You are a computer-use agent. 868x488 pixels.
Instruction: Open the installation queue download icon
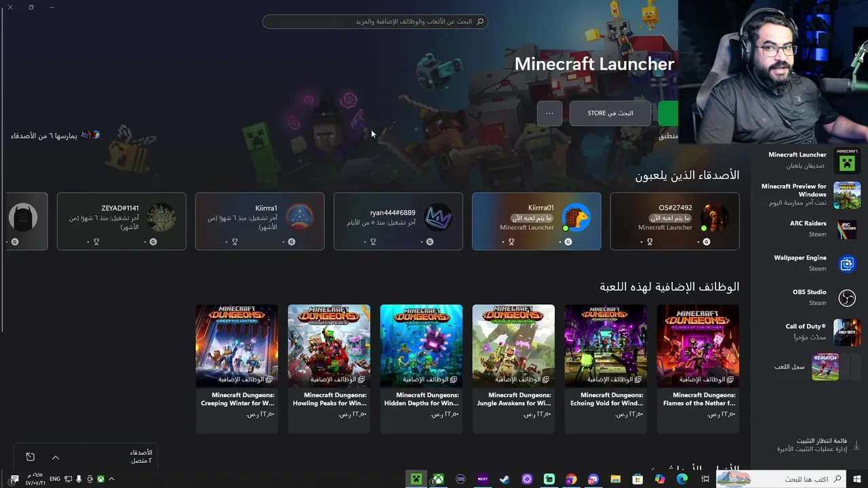pos(856,445)
